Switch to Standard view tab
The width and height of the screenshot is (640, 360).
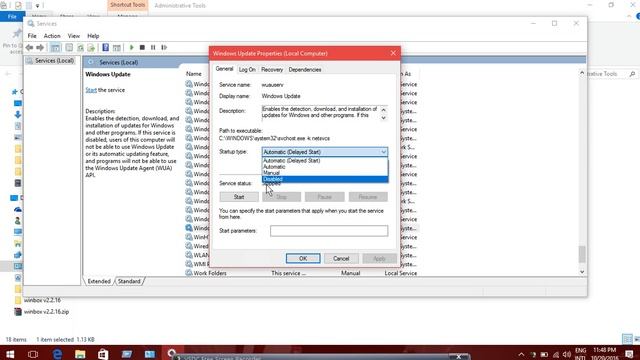coord(129,281)
